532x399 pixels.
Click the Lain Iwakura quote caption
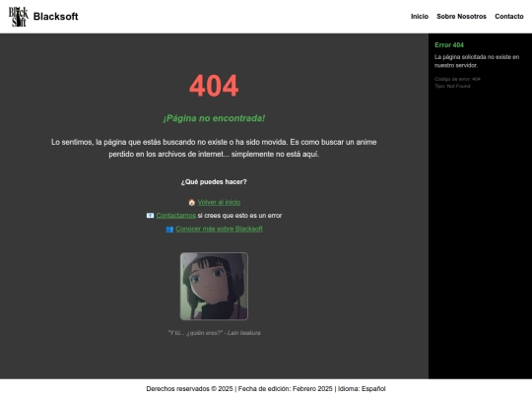click(x=214, y=333)
